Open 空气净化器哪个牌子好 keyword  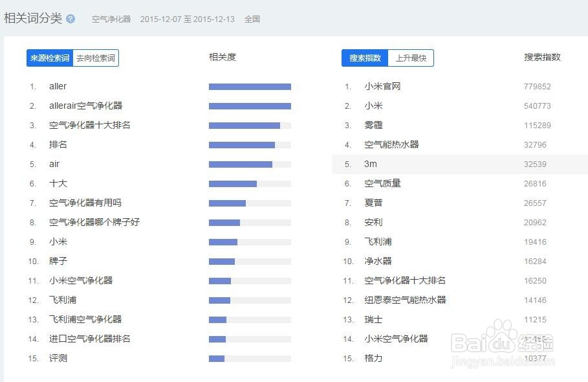click(x=94, y=222)
